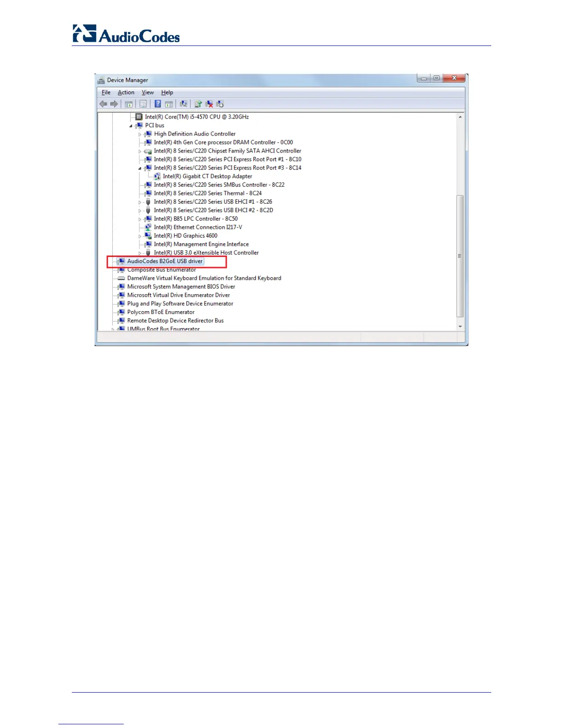
Task: Click the USB plug icon beside USB EHCI #1 - 8C26
Action: coord(148,202)
